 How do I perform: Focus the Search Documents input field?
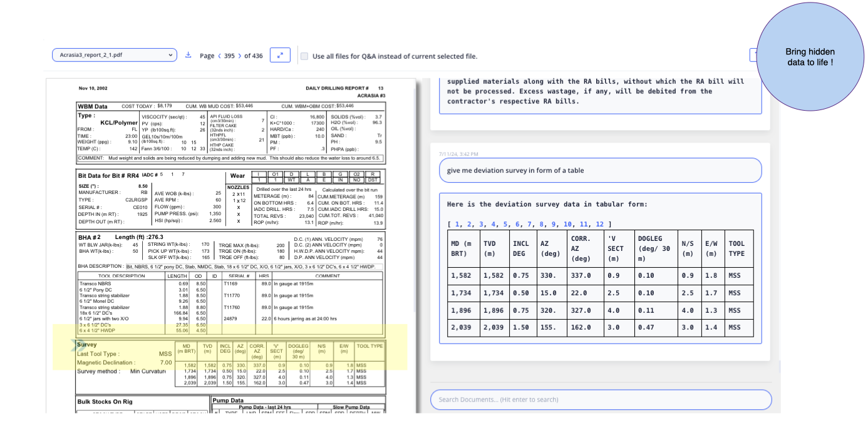pos(601,399)
